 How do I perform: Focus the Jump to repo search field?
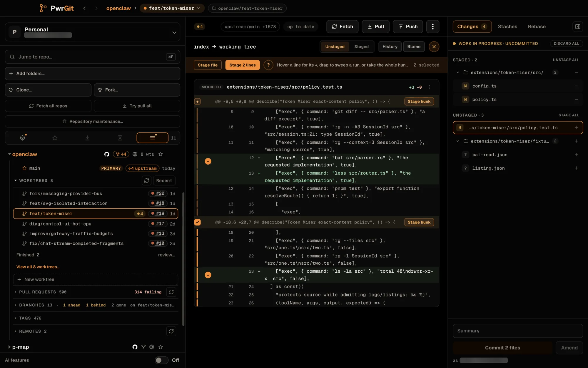click(x=92, y=57)
